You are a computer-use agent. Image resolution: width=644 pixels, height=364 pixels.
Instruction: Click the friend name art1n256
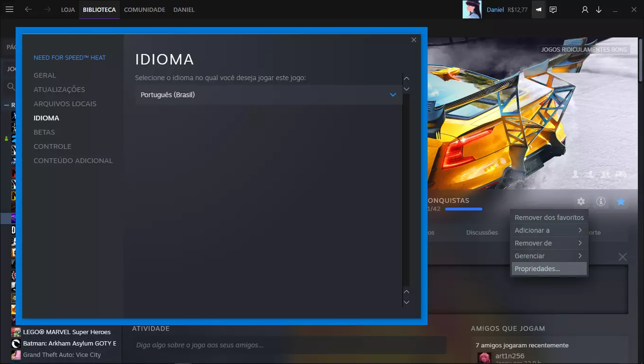pos(510,356)
